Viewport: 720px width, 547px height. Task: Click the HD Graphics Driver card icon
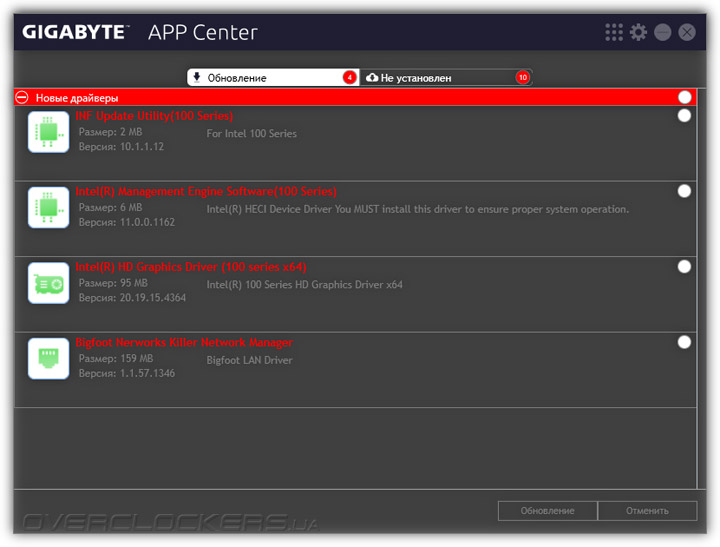pos(48,283)
